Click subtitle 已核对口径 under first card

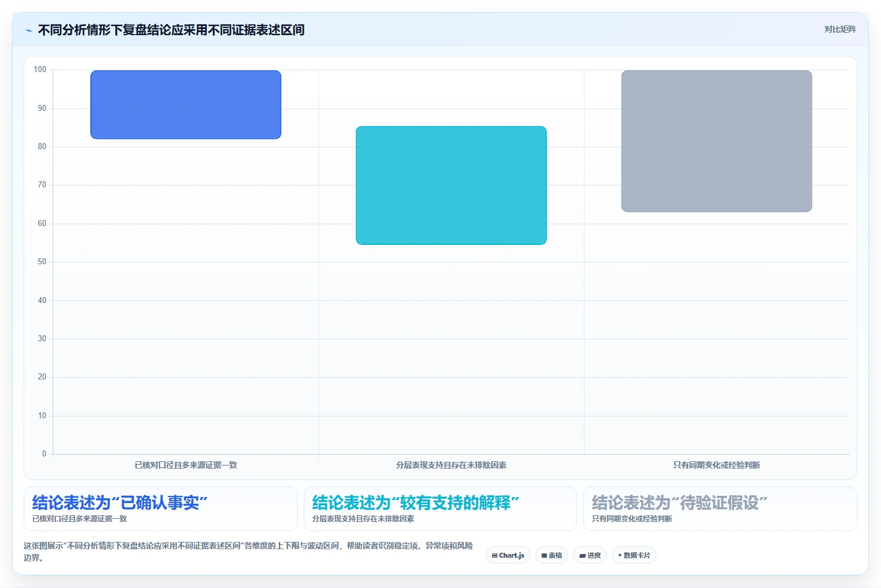coord(79,519)
